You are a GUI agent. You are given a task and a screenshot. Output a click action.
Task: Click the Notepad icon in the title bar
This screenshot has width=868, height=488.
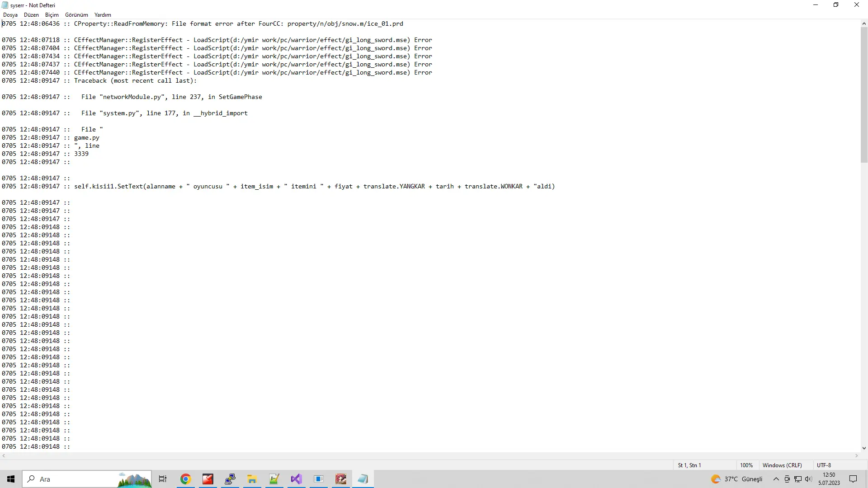5,5
